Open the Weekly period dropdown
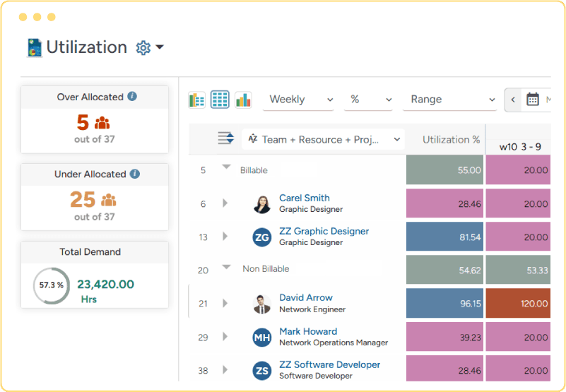The image size is (566, 392). (x=298, y=100)
